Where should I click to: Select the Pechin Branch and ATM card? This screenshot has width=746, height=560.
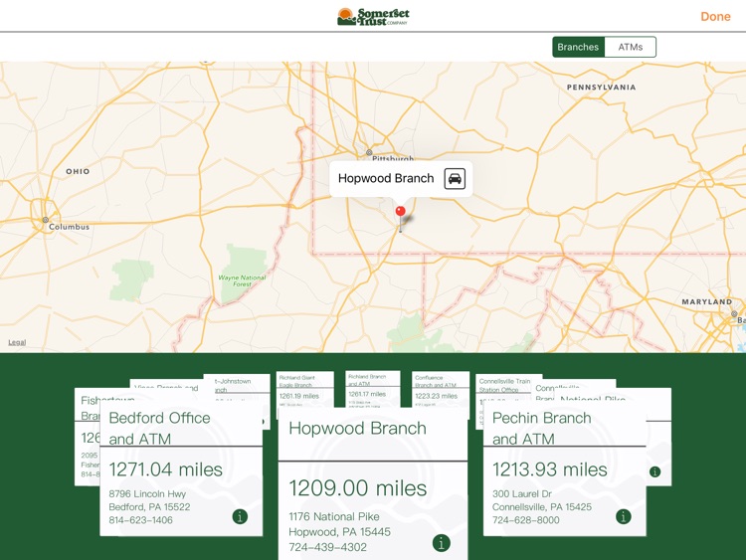click(x=565, y=468)
